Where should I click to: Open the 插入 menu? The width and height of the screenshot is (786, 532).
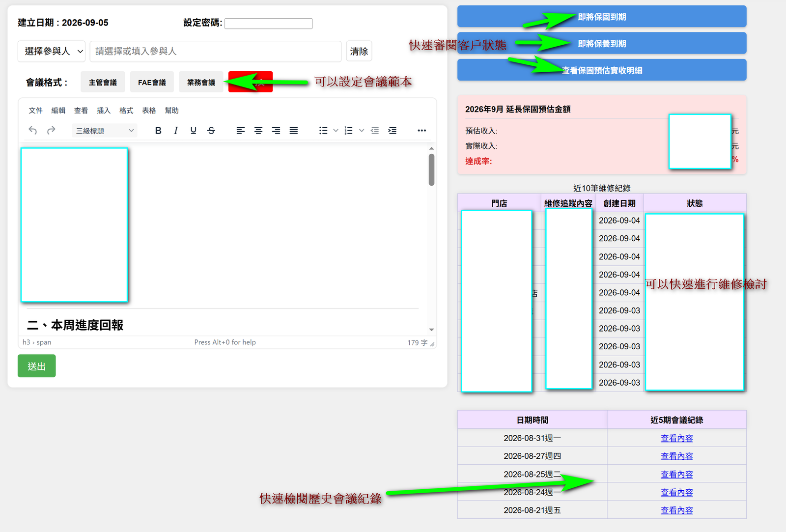coord(104,111)
